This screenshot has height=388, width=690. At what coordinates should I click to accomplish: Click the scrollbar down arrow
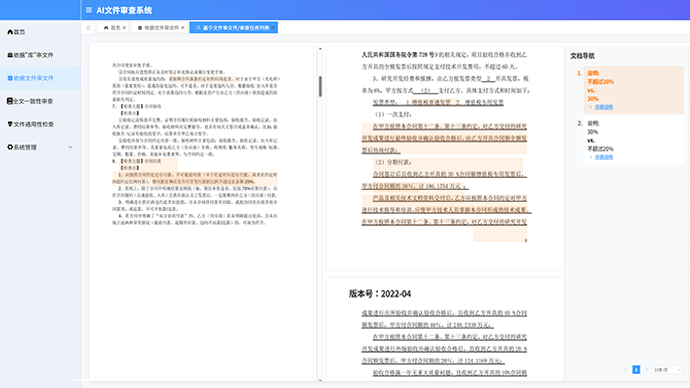point(320,380)
